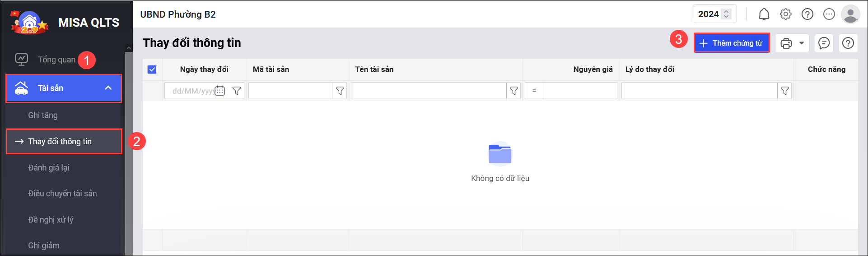The image size is (868, 256).
Task: Collapse the Tài sản menu section
Action: [x=108, y=88]
